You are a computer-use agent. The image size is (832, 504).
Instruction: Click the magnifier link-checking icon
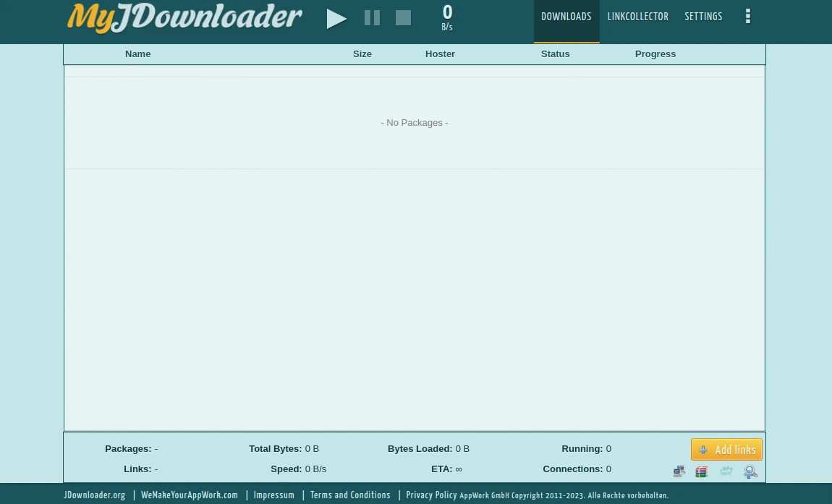[751, 471]
